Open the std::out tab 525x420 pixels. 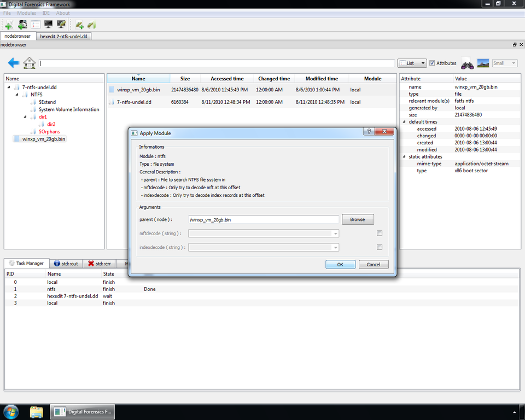tap(66, 264)
